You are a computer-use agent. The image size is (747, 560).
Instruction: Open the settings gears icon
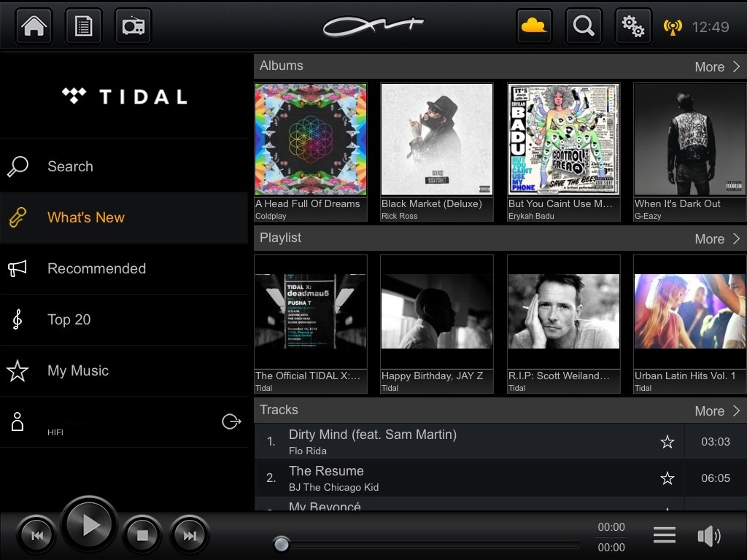(x=633, y=26)
